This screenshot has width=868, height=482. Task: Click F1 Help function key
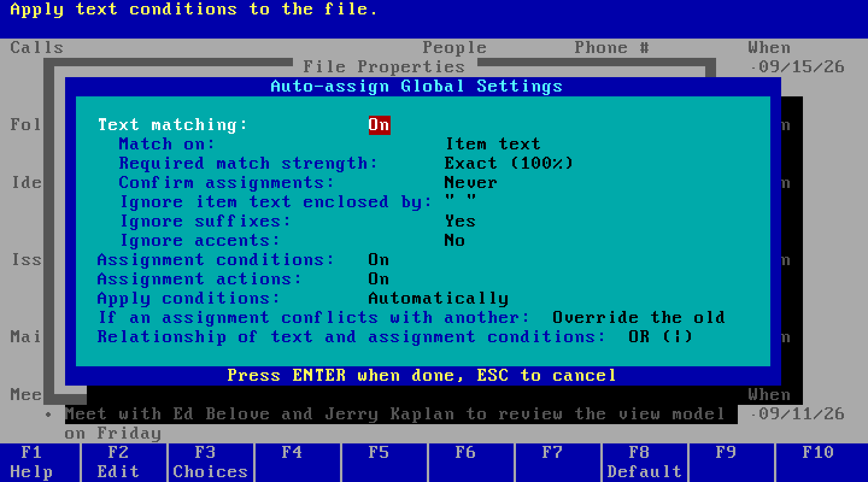point(31,462)
